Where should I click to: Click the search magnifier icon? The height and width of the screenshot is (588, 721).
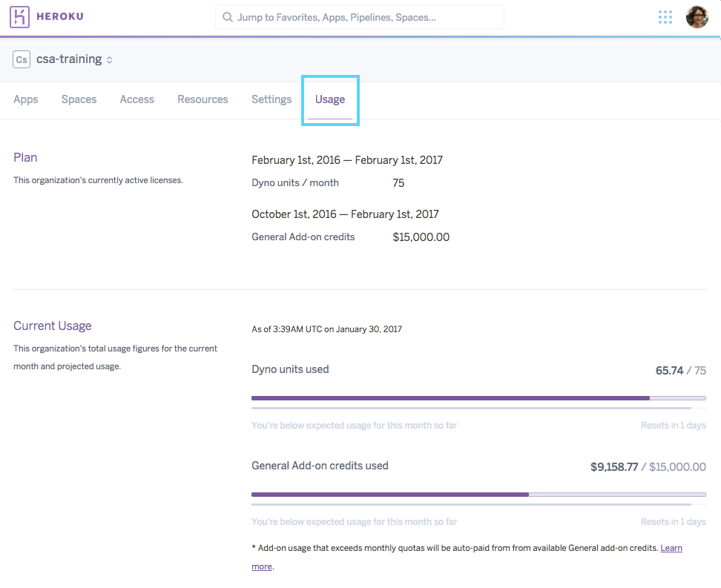[x=227, y=17]
